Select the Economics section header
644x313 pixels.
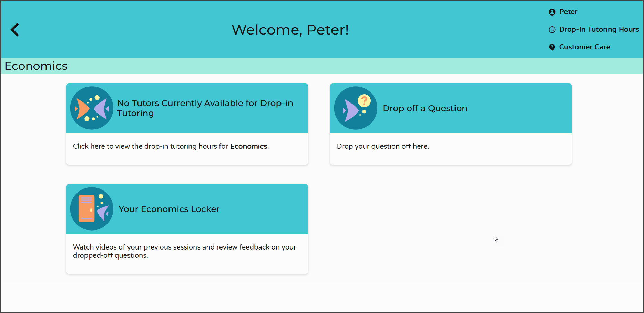36,66
